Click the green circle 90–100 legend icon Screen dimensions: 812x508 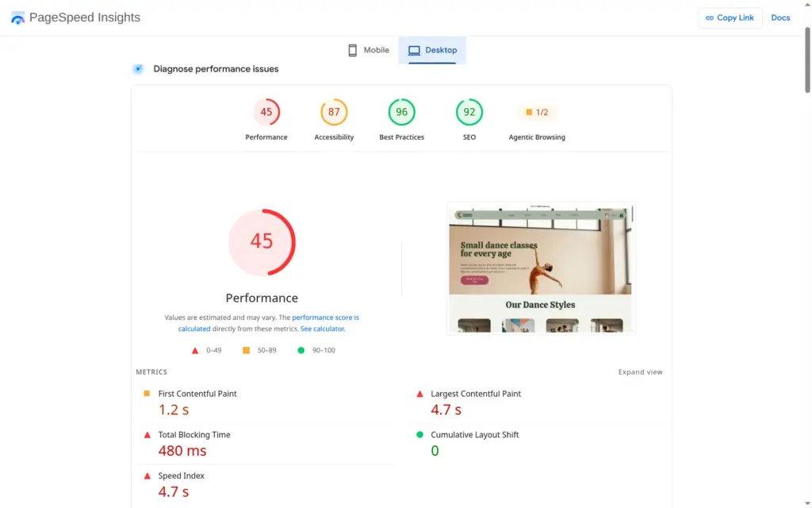(301, 350)
